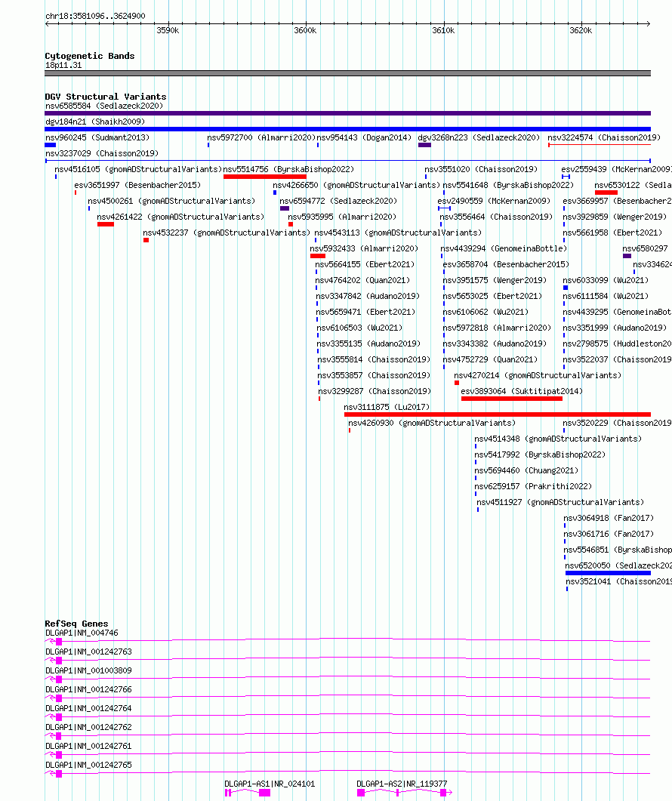Viewport: 672px width, 801px height.
Task: Click nsv3061716 (Fan2017) label
Action: (x=609, y=533)
